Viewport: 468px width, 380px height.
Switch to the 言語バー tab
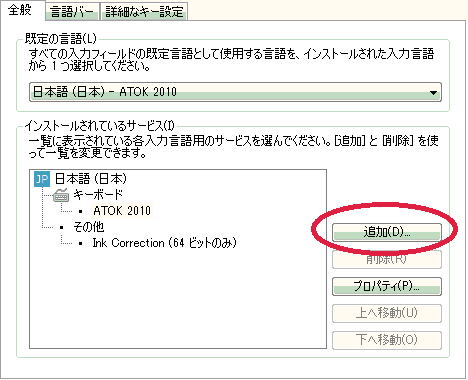pos(72,12)
